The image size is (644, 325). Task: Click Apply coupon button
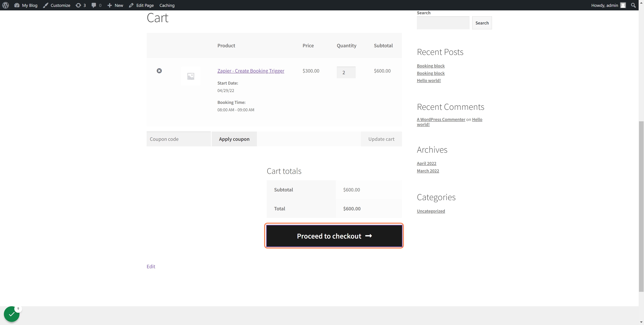(234, 139)
